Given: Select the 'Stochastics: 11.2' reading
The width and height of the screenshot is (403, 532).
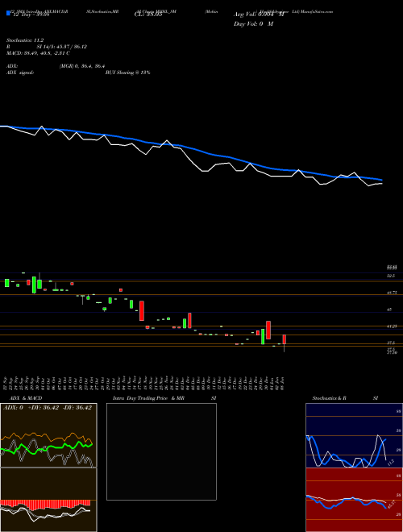Looking at the screenshot, I should pos(25,40).
